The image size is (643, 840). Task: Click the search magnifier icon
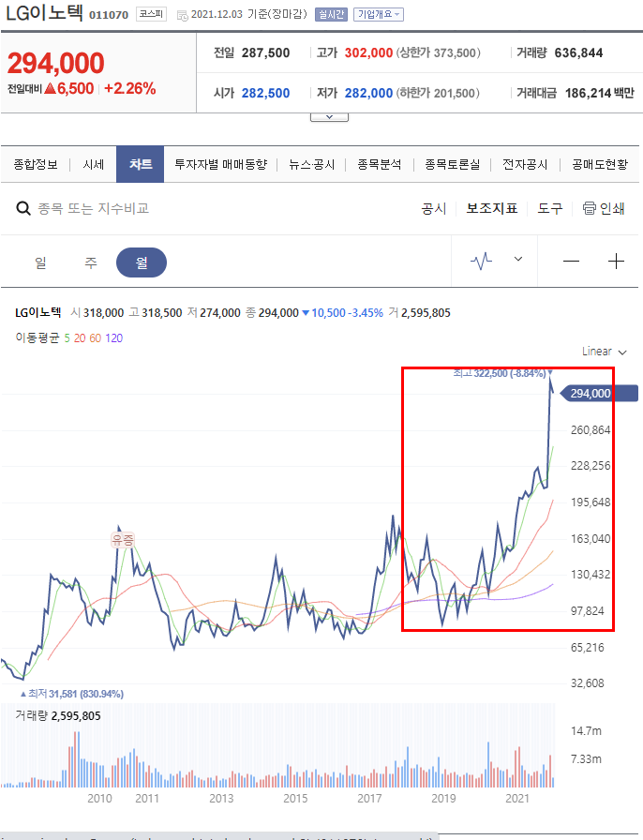pos(23,208)
